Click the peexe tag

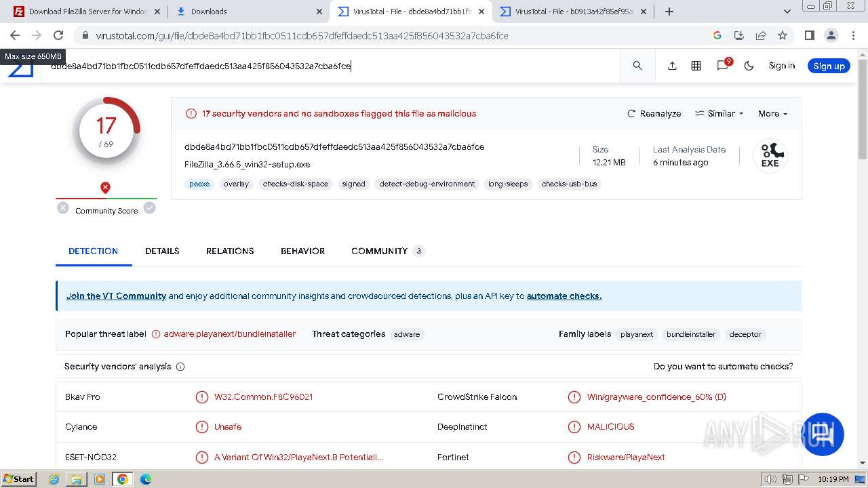pos(199,184)
